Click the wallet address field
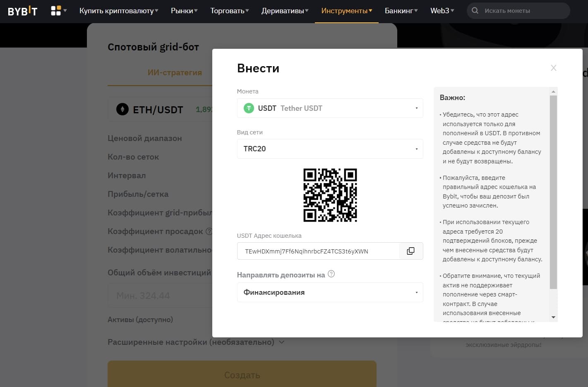Viewport: 588px width, 387px height. 318,251
